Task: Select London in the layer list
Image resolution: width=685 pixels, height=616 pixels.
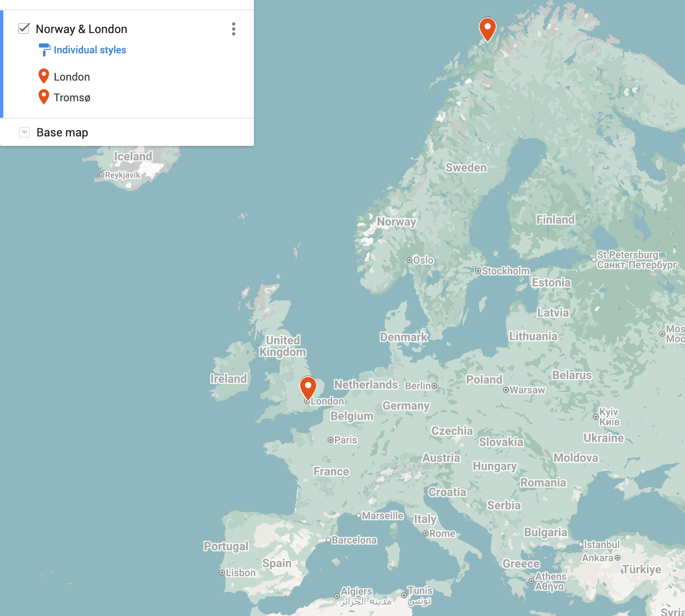Action: tap(72, 77)
